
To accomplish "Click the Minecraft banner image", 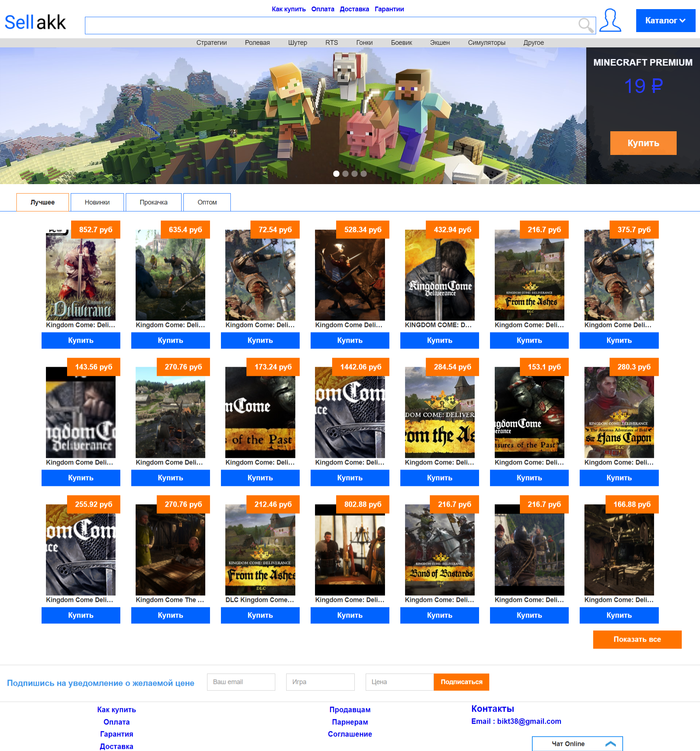I will (293, 116).
